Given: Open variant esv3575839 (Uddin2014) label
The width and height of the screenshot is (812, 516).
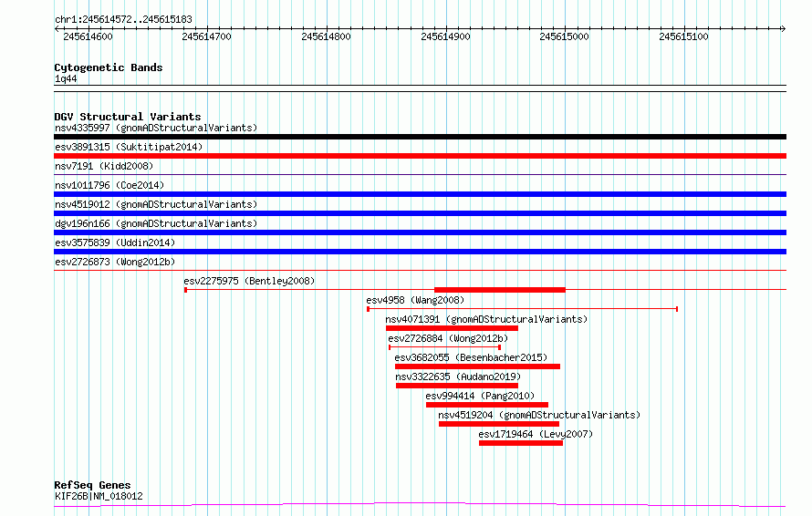Looking at the screenshot, I should pyautogui.click(x=115, y=243).
